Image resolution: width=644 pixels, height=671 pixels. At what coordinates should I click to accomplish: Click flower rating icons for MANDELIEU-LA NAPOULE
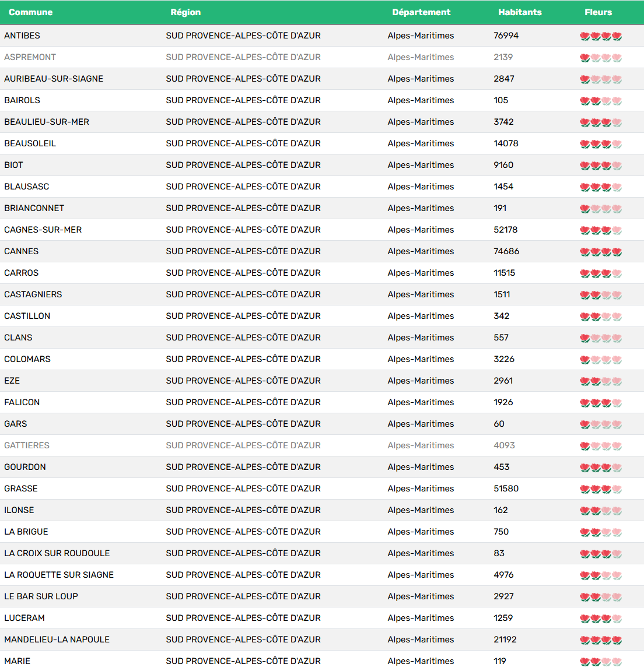(600, 640)
